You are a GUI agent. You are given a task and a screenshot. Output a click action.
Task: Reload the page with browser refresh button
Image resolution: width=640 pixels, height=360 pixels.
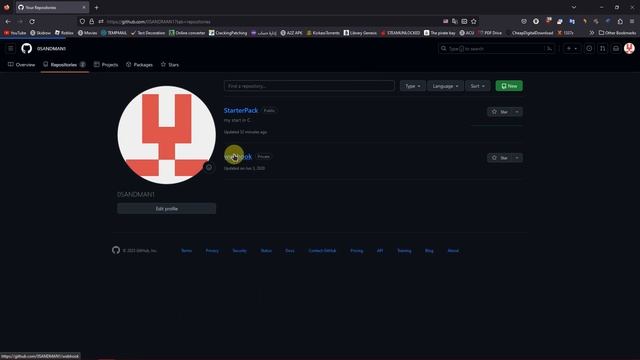(x=32, y=21)
